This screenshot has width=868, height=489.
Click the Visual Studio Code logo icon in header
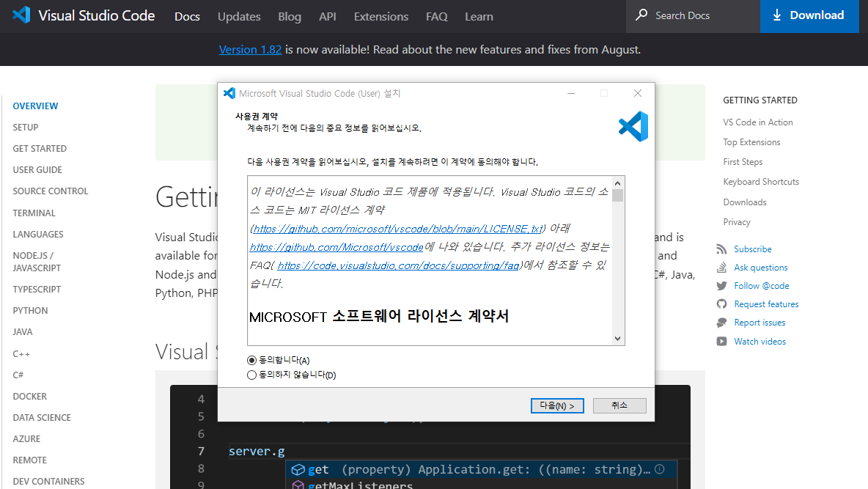pos(21,15)
